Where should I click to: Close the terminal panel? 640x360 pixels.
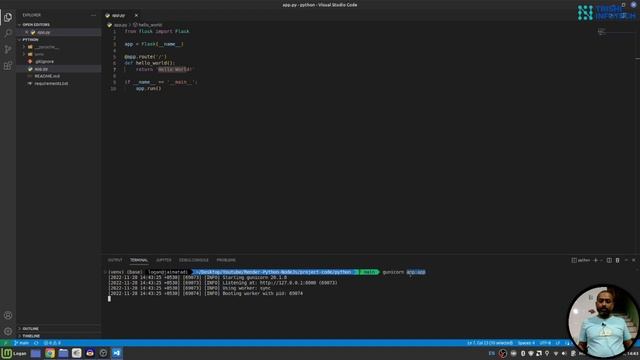coord(633,260)
